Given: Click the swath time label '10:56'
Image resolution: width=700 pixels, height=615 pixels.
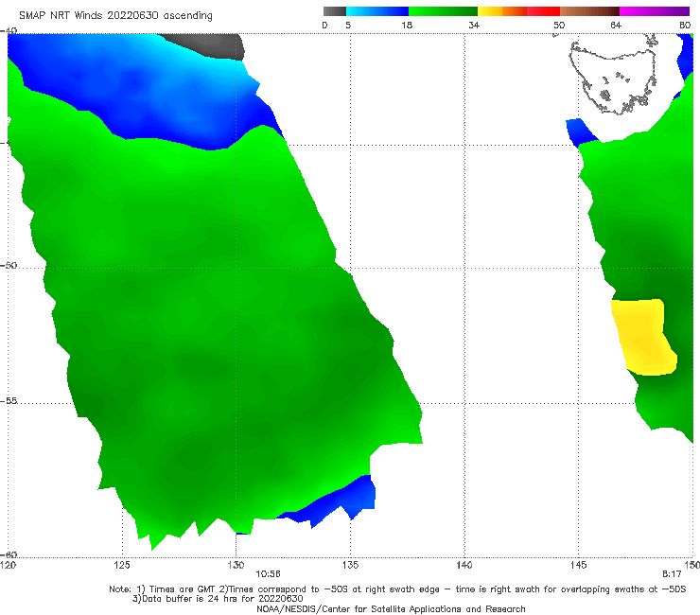Looking at the screenshot, I should [x=268, y=574].
